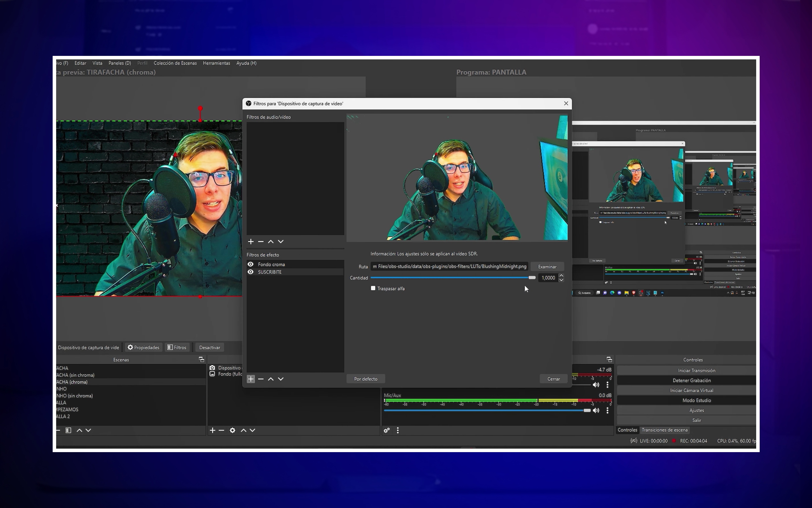This screenshot has height=508, width=812.
Task: Decrease Cantidad with the down stepper arrow
Action: coord(561,280)
